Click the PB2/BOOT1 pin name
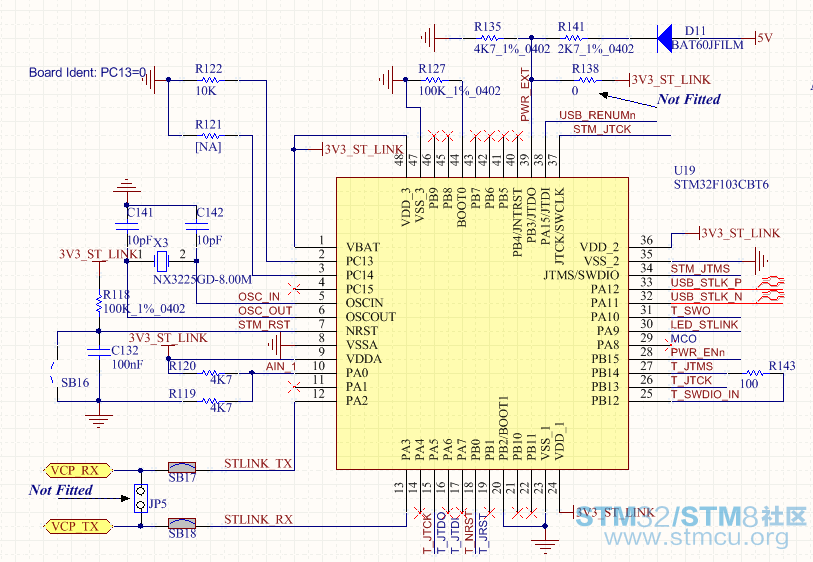 503,428
